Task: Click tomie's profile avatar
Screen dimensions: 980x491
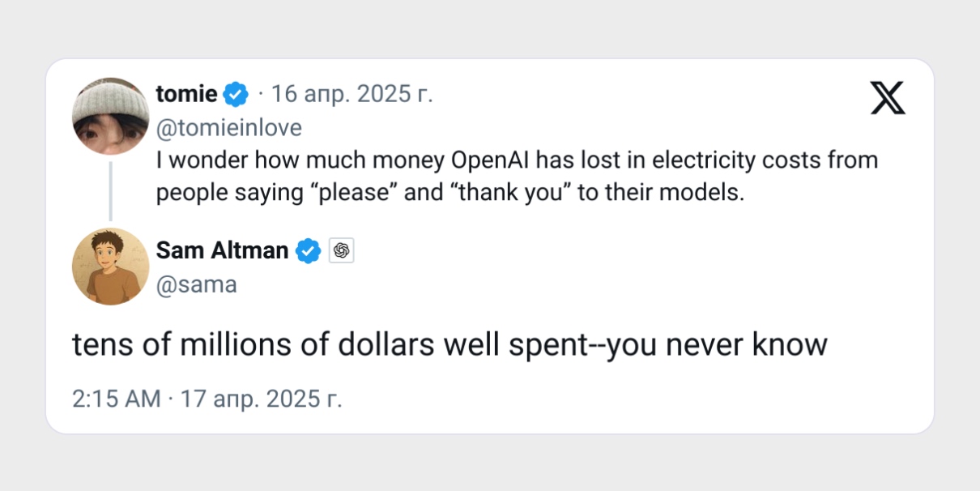Action: coord(110,115)
